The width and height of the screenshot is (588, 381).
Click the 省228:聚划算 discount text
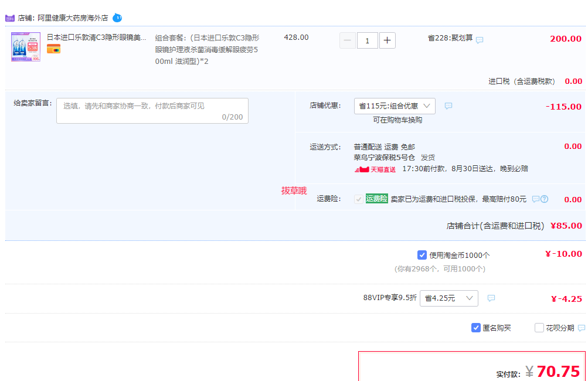coord(450,38)
